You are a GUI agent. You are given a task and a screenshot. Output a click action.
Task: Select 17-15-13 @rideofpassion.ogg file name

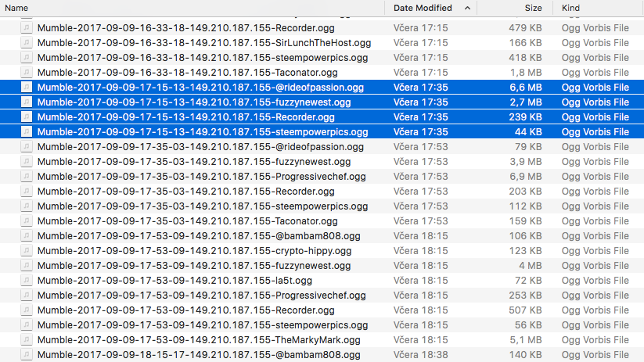(200, 87)
